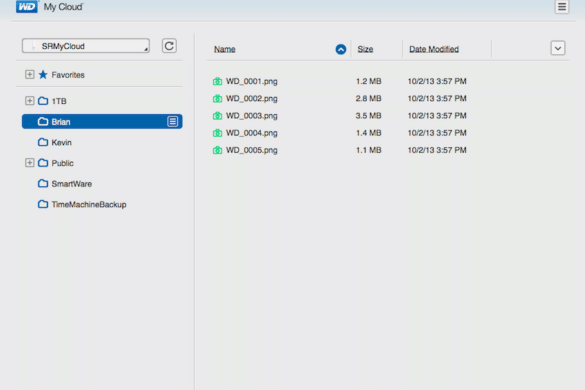Refresh the device folder list
585x390 pixels.
[169, 46]
